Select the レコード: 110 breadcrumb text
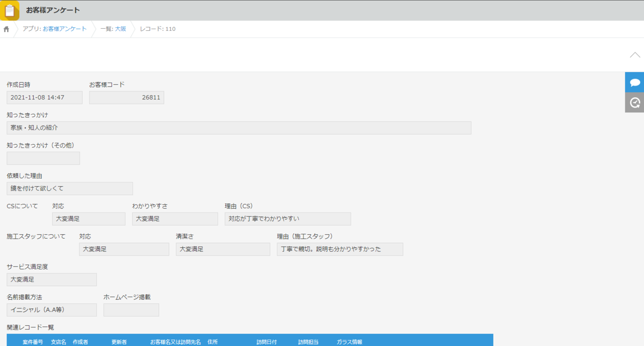Screen dimensions: 644x346 point(157,29)
